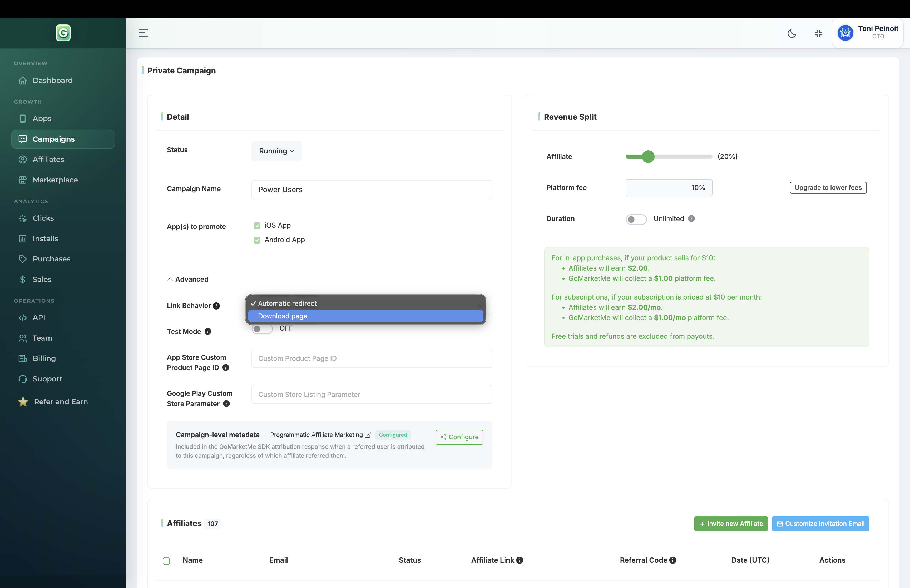
Task: Switch to dark mode moon icon
Action: click(x=792, y=34)
